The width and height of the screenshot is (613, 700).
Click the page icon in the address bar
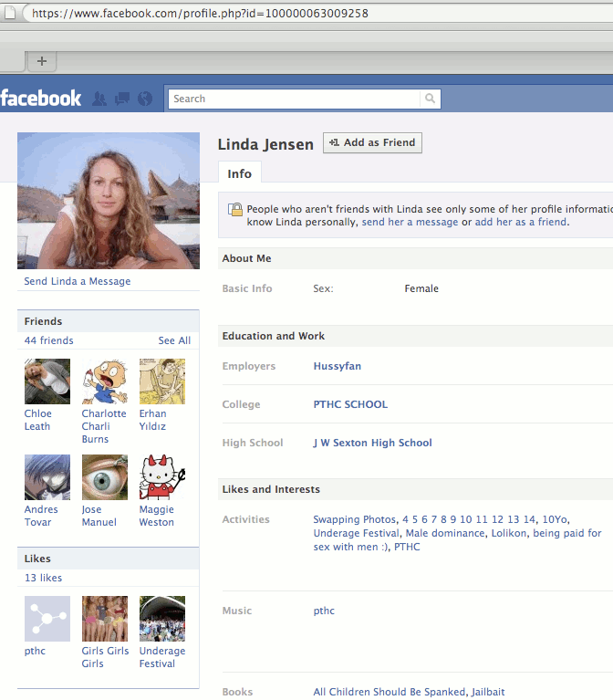(10, 13)
